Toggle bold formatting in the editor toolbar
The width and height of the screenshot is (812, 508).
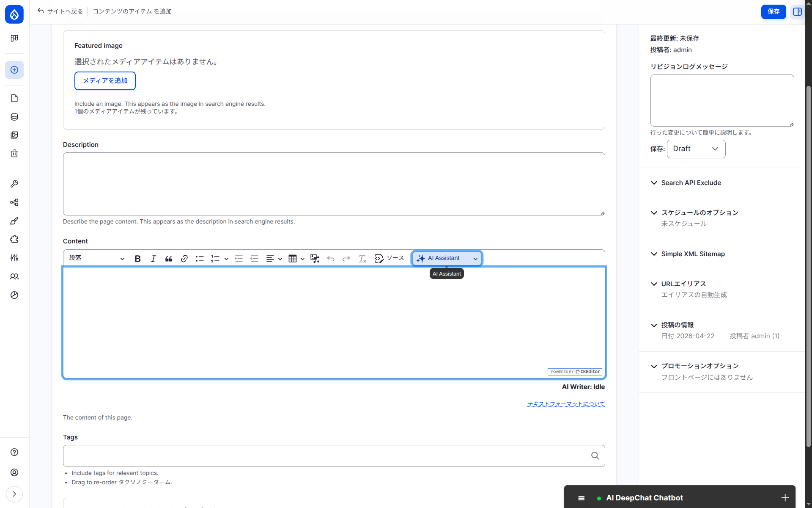[137, 259]
